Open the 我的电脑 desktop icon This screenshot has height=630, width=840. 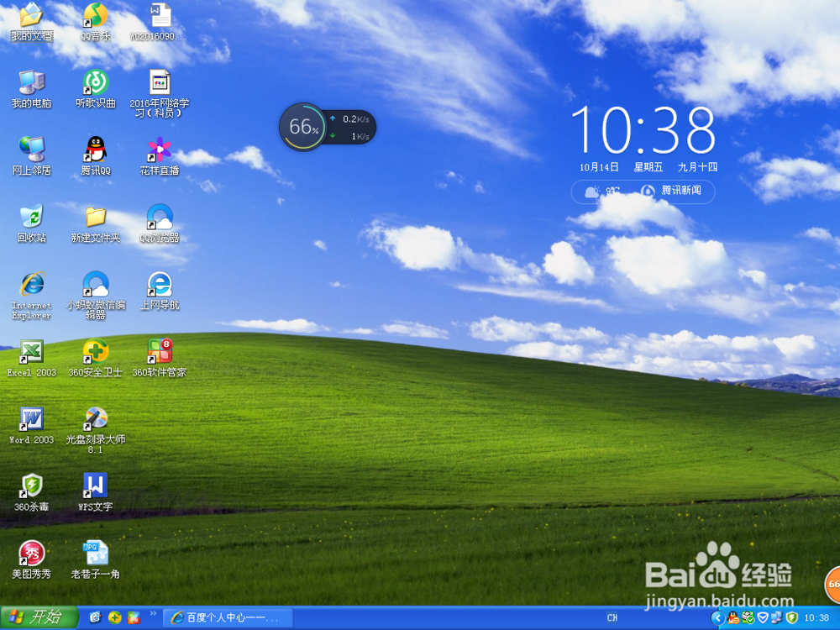pyautogui.click(x=32, y=89)
